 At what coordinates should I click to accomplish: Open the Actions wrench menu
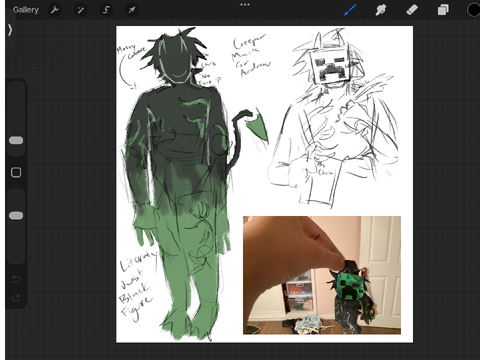(x=55, y=10)
